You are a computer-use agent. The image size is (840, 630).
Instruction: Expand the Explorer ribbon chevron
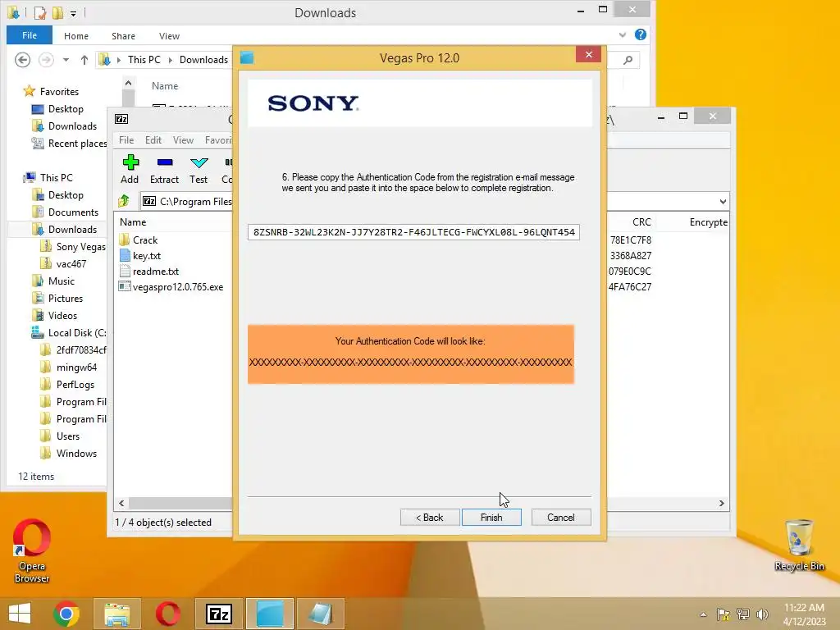623,34
